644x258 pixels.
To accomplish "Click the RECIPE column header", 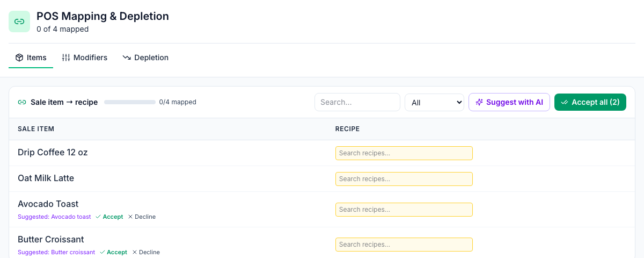I will tap(347, 129).
